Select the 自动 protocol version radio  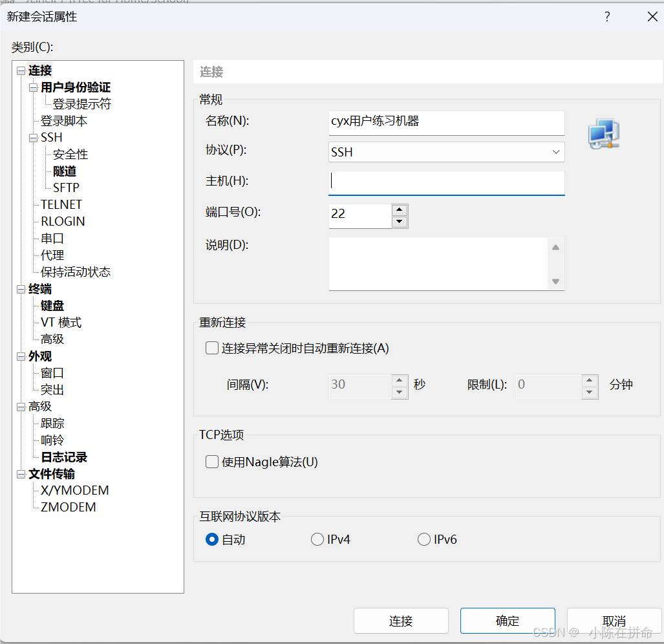211,539
